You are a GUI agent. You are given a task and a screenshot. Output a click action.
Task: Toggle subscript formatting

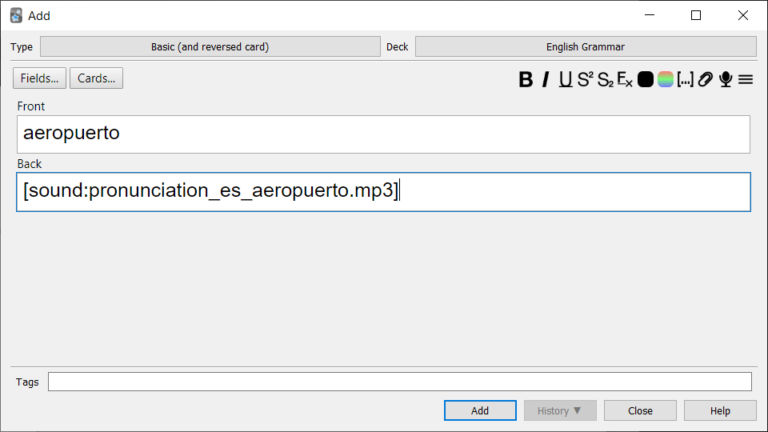[x=604, y=80]
